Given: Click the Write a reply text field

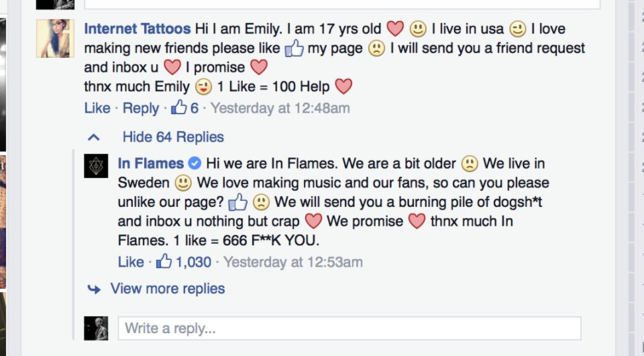Looking at the screenshot, I should coord(349,328).
